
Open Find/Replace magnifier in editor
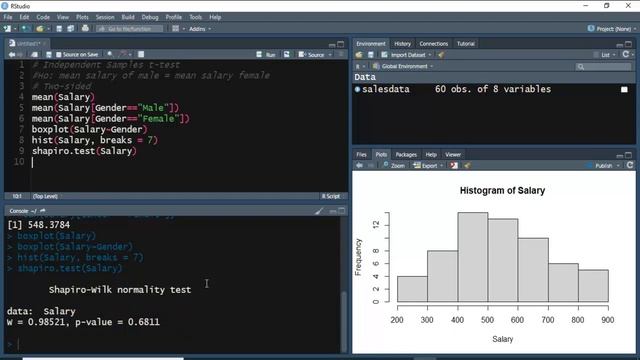click(110, 54)
